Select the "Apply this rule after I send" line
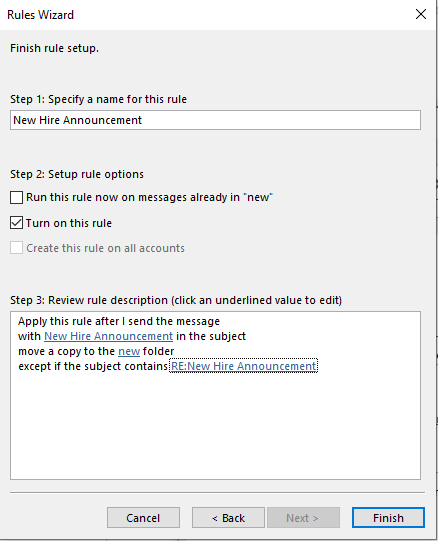438x541 pixels. click(x=119, y=321)
